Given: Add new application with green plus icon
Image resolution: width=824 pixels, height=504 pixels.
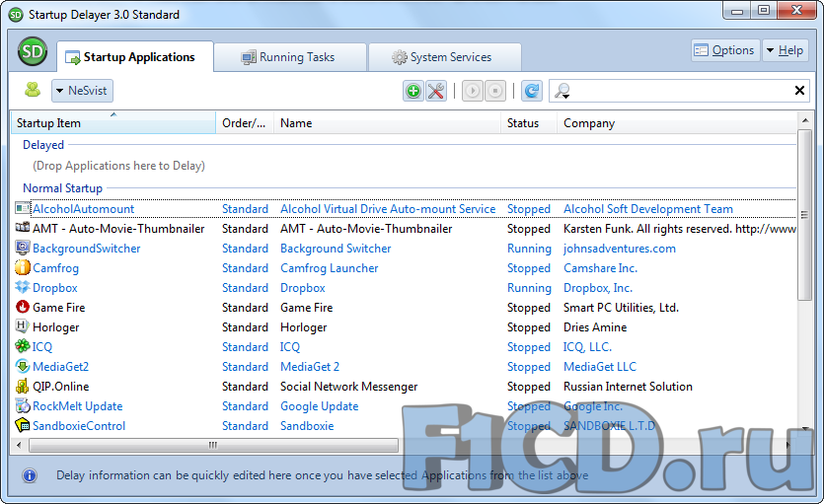Looking at the screenshot, I should click(413, 91).
